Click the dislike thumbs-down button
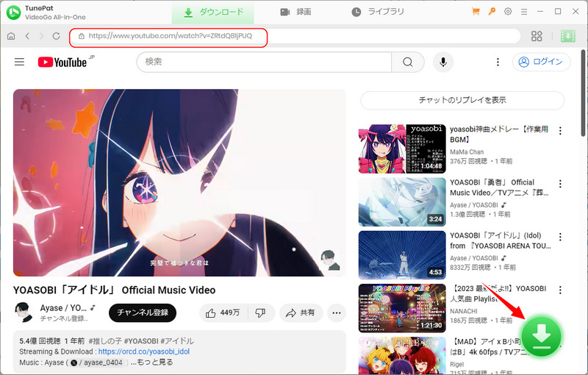Image resolution: width=588 pixels, height=375 pixels. [x=260, y=312]
